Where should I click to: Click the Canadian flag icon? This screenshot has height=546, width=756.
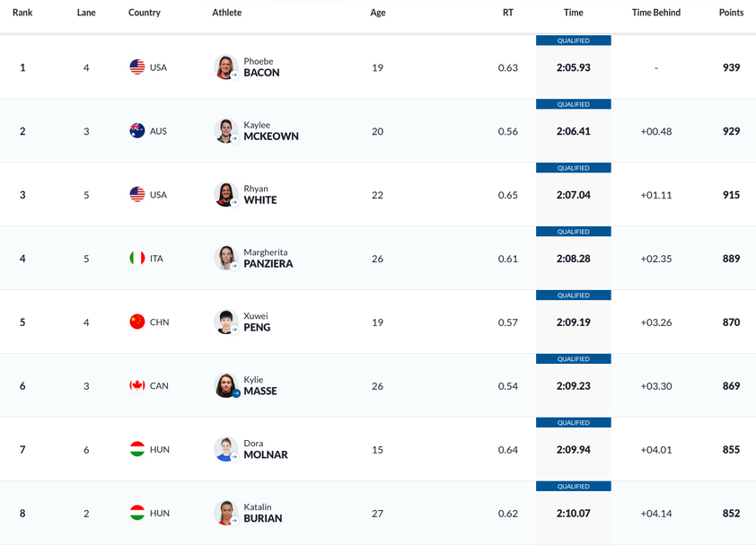(137, 386)
